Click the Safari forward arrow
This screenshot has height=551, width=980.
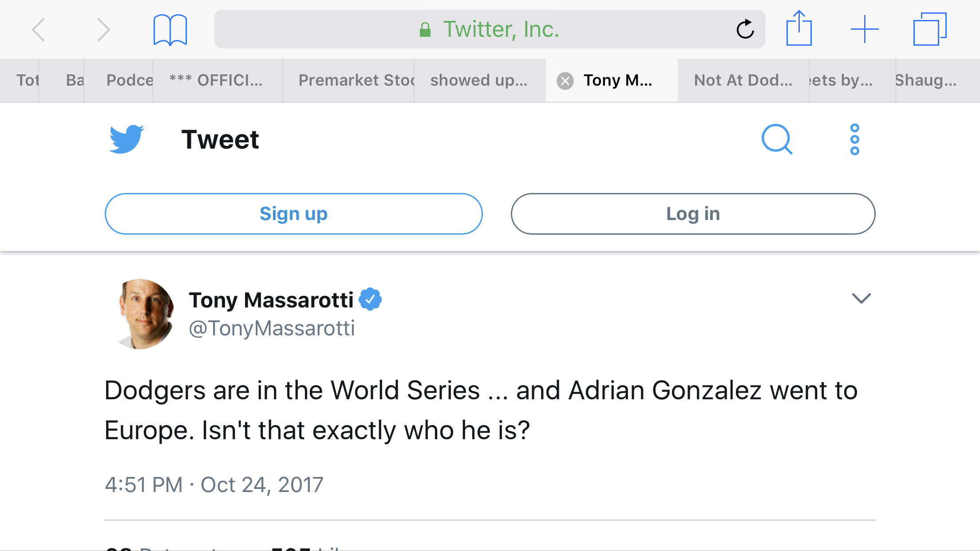[x=103, y=30]
